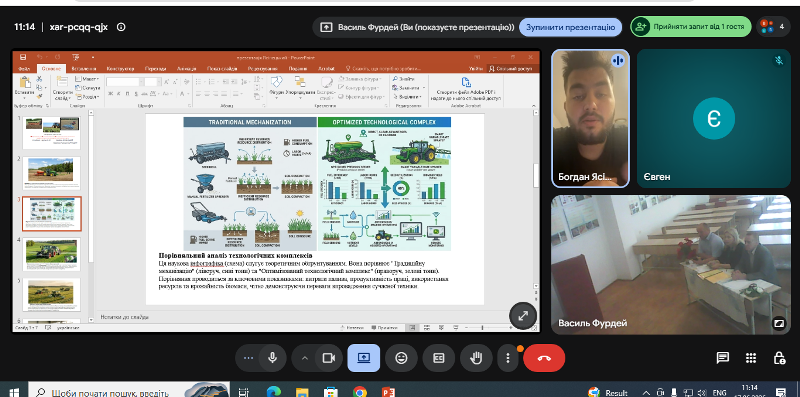Click picture-in-picture icon on Василь Фурдей tile
This screenshot has width=800, height=397.
pyautogui.click(x=779, y=323)
